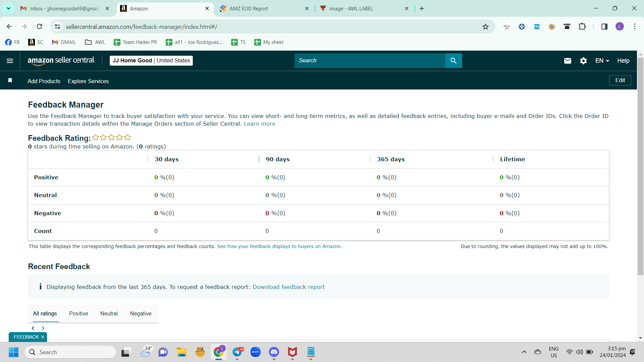Open the settings gear icon
Screen dimensions: 644x362
(583, 61)
